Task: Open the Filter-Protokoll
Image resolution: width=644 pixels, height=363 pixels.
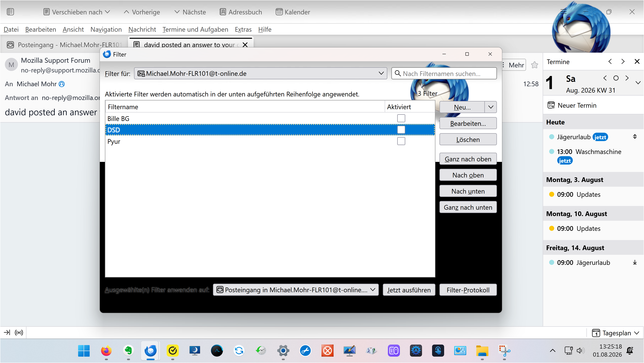Action: (x=468, y=290)
